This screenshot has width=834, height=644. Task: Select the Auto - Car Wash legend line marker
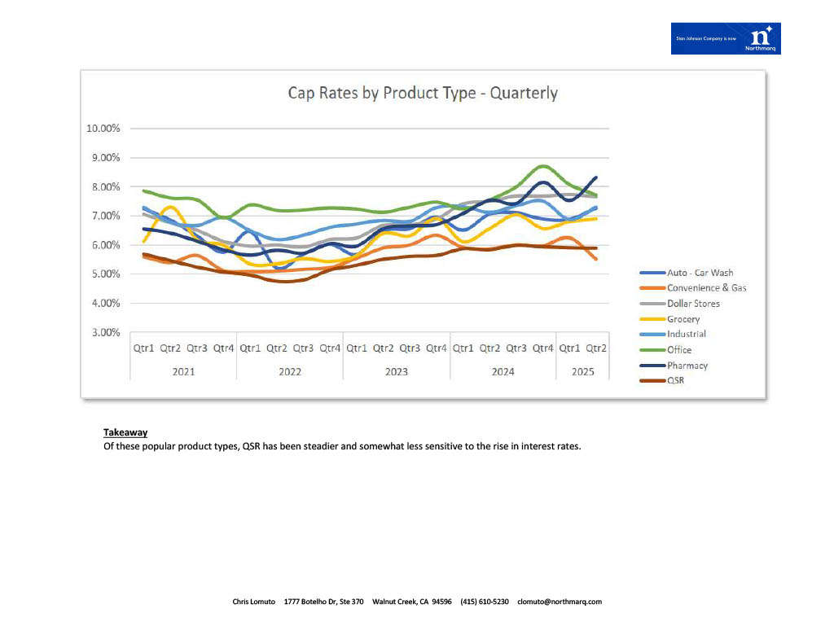[x=652, y=273]
